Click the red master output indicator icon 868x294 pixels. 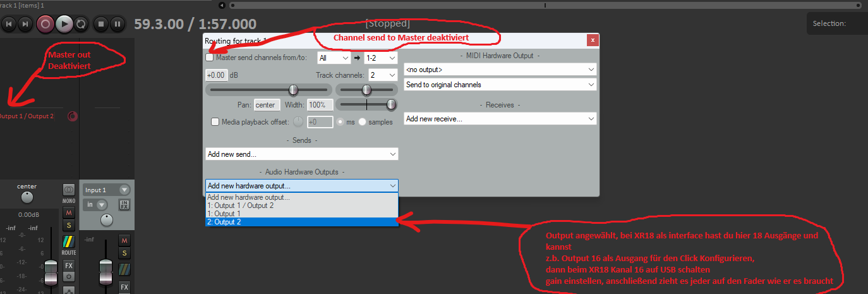coord(72,116)
